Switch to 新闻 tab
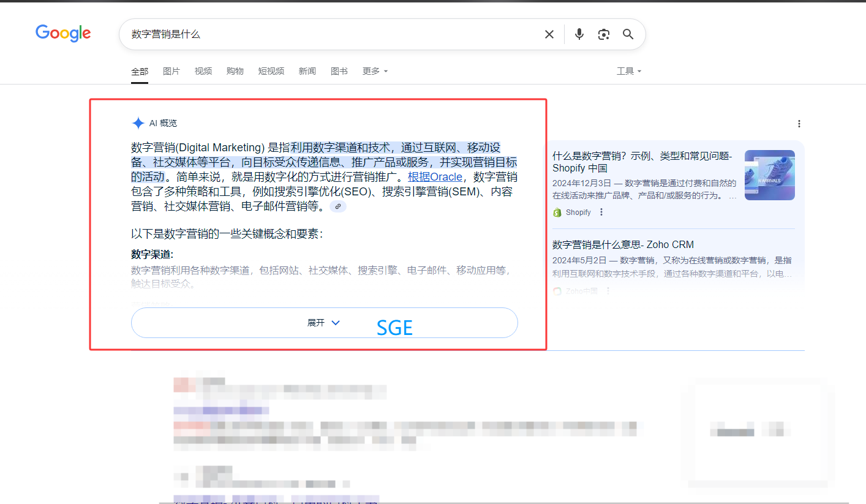 307,71
